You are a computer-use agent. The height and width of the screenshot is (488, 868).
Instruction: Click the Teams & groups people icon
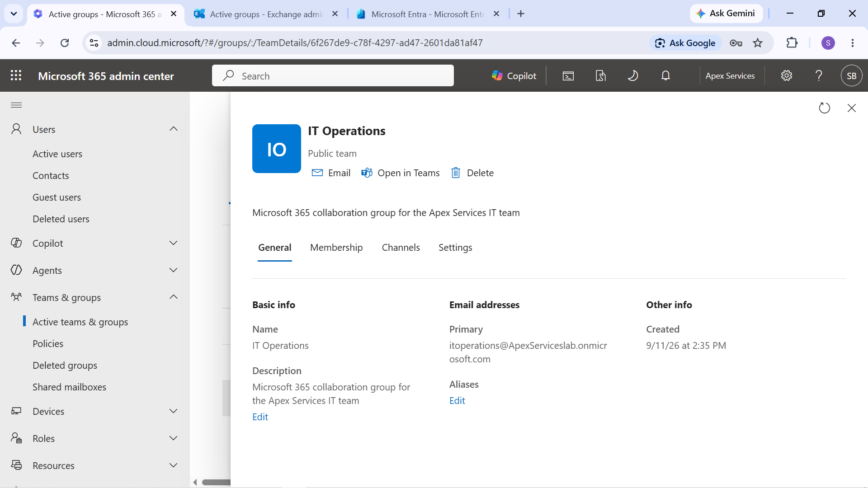coord(16,297)
